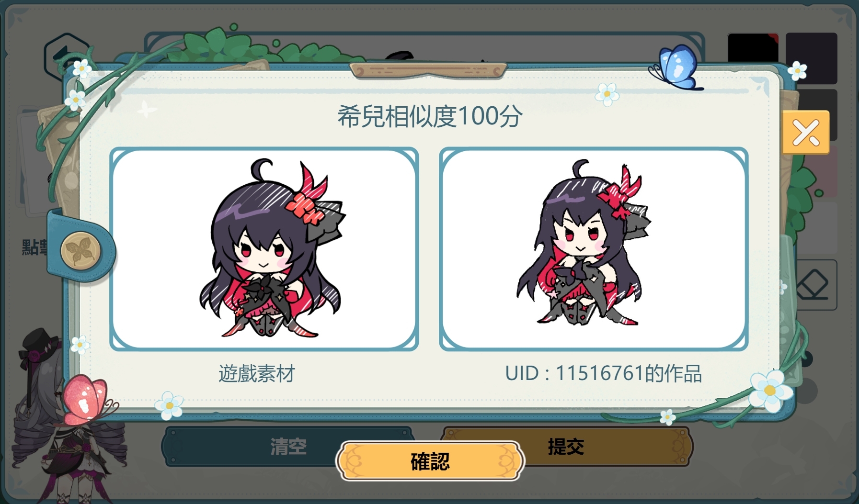Screen dimensions: 859x504
Task: Confirm the result with 確認 button
Action: (x=430, y=461)
